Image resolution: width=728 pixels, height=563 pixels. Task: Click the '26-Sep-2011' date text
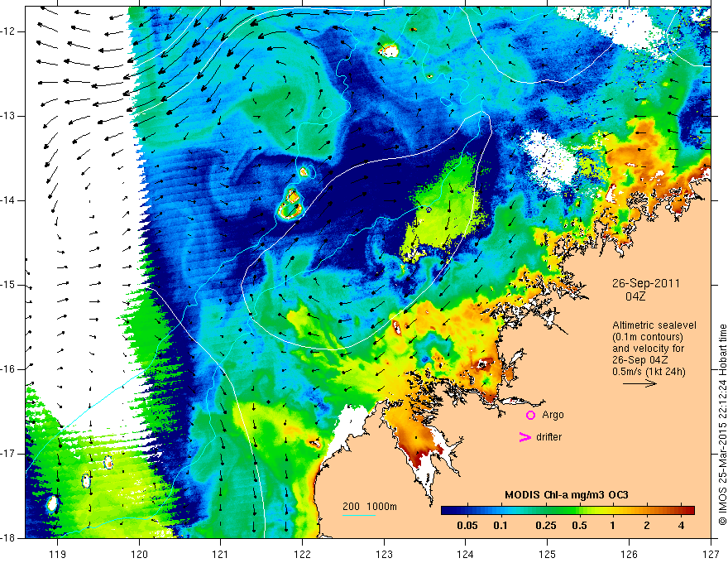tap(646, 283)
